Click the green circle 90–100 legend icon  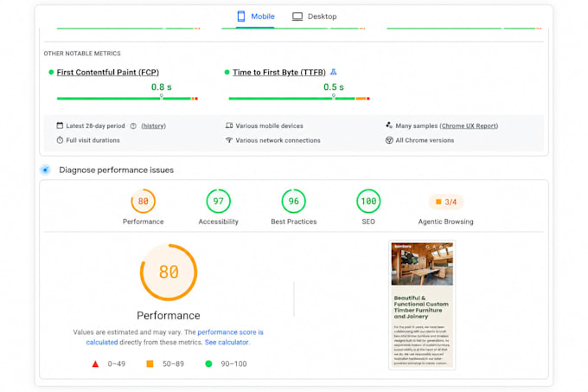(x=208, y=363)
